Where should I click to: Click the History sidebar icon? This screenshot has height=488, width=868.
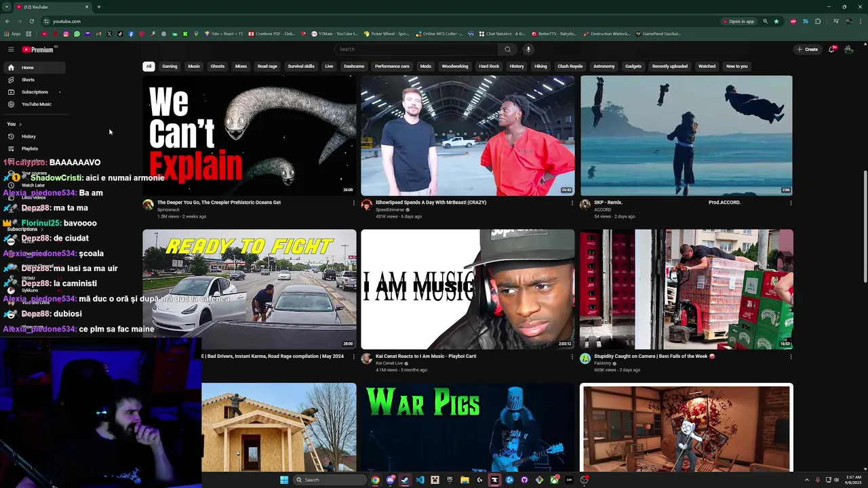(x=11, y=136)
